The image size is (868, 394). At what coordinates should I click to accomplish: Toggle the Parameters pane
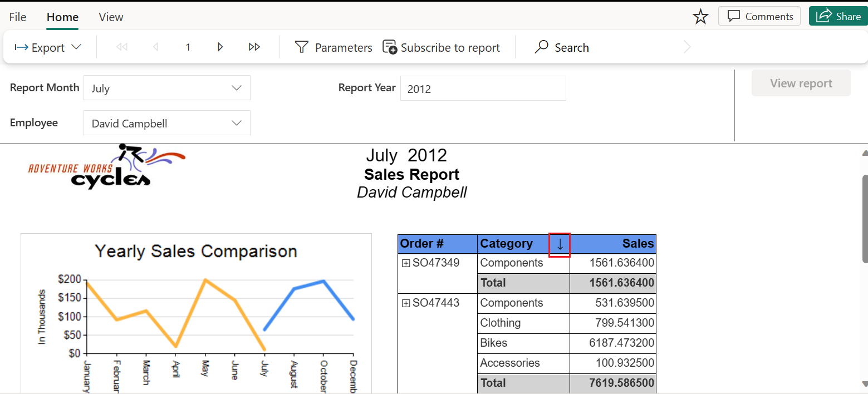click(x=333, y=47)
